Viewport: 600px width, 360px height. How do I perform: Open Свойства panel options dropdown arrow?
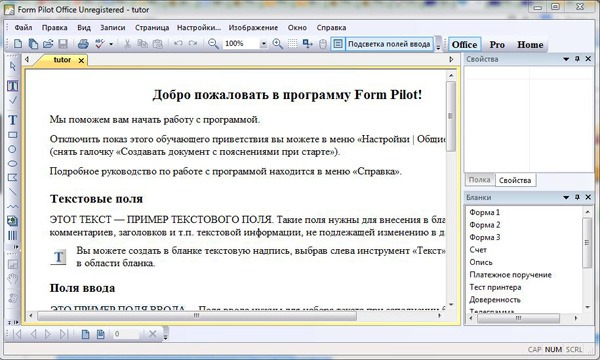point(566,59)
